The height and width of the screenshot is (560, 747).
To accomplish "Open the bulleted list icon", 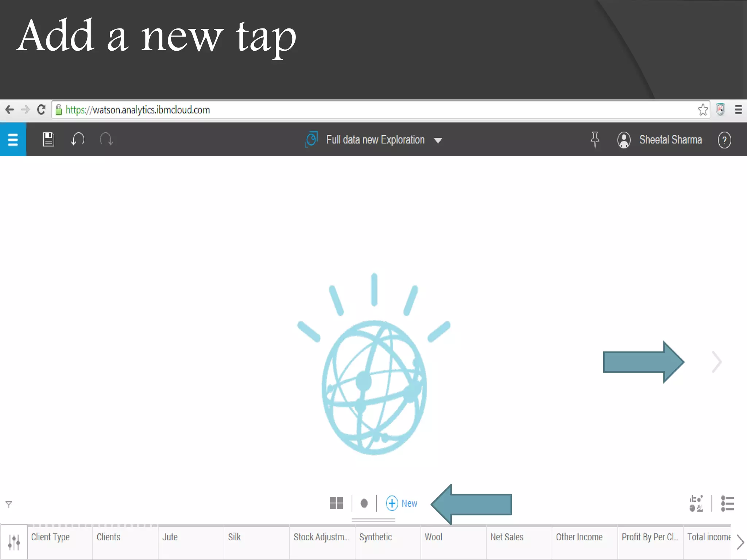I will coord(727,503).
